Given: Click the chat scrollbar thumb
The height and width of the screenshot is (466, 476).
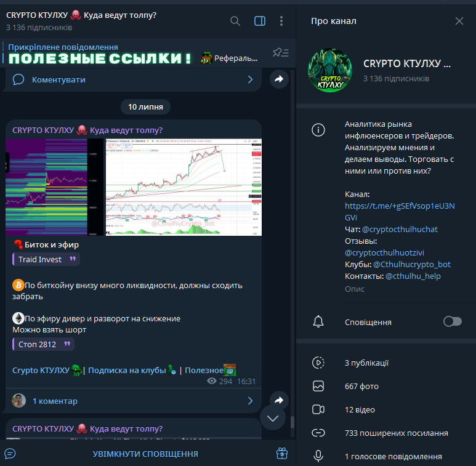Looking at the screenshot, I should [x=292, y=422].
